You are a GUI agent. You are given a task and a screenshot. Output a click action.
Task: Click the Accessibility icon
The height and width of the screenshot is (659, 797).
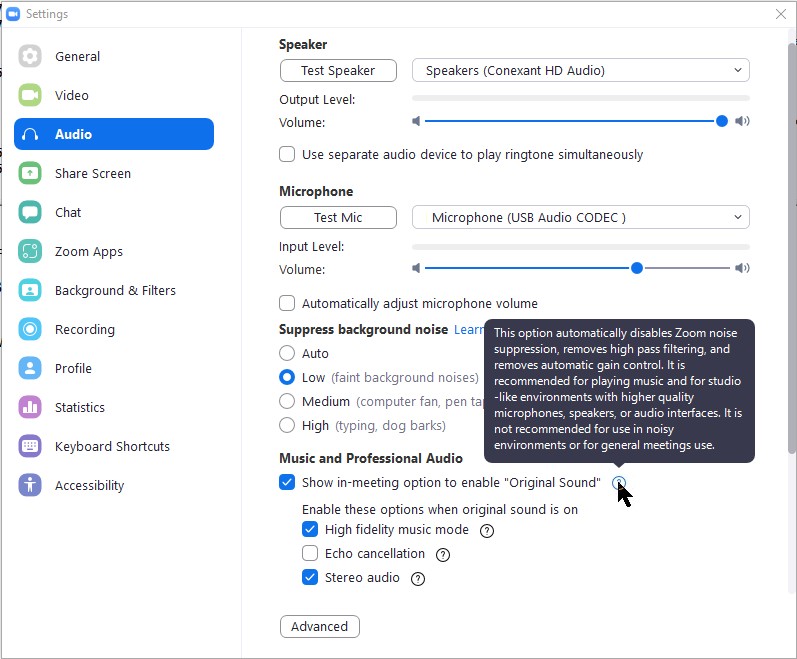coord(30,485)
